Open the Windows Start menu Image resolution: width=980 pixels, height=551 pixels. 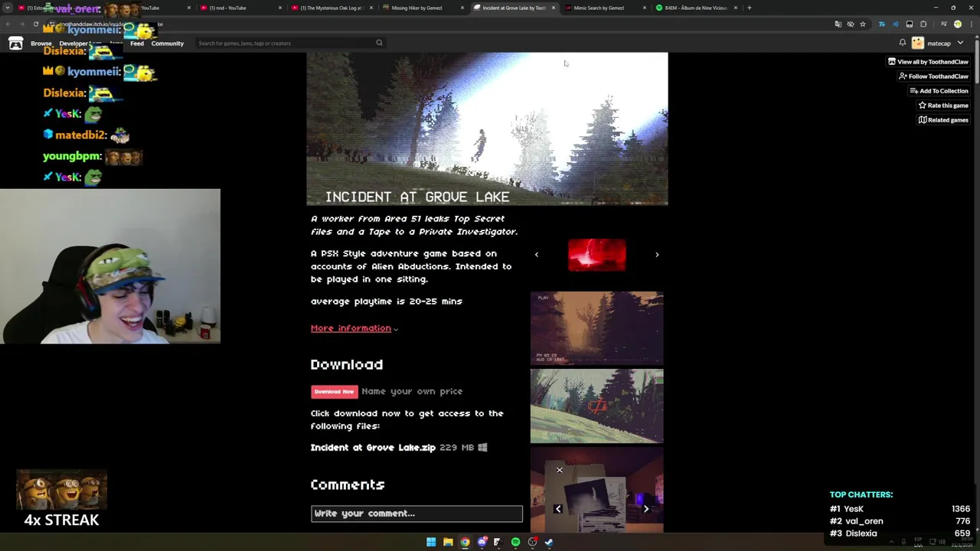tap(431, 543)
